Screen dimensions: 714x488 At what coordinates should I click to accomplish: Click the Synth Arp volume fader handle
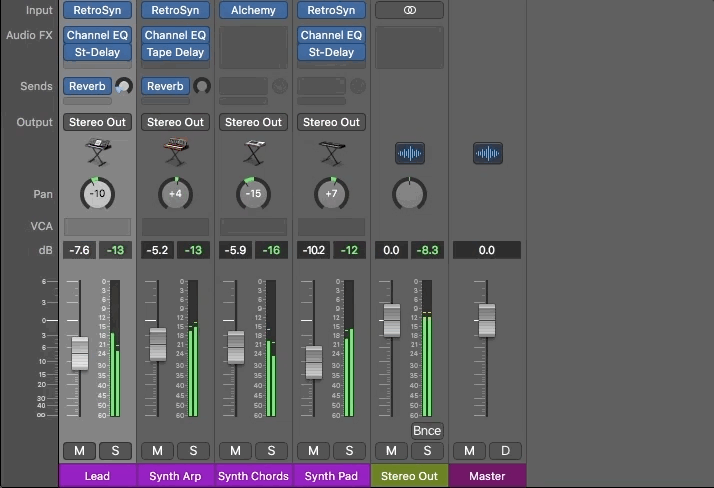tap(158, 345)
